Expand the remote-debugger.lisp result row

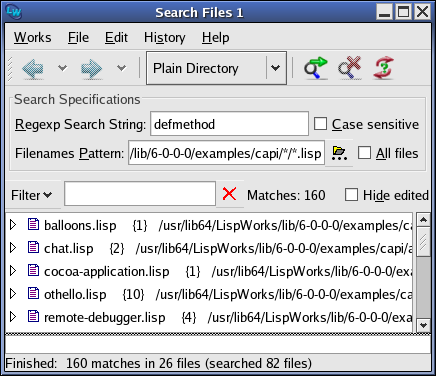pyautogui.click(x=13, y=317)
